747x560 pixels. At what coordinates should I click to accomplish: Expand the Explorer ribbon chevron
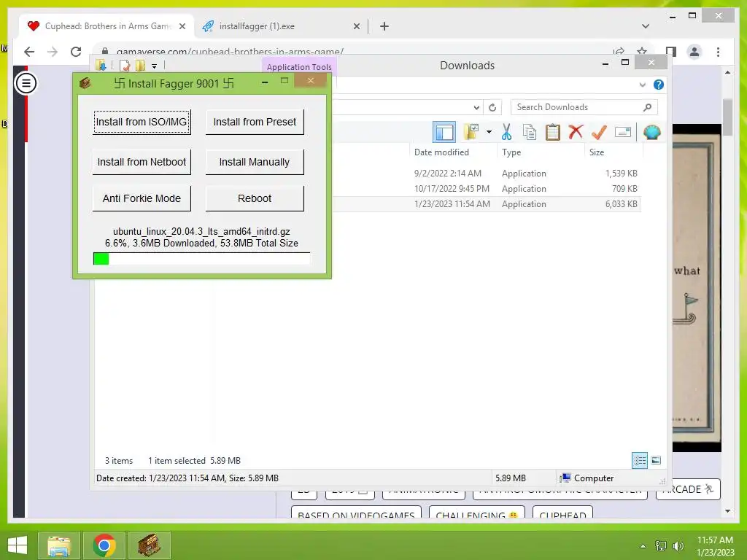pyautogui.click(x=642, y=85)
